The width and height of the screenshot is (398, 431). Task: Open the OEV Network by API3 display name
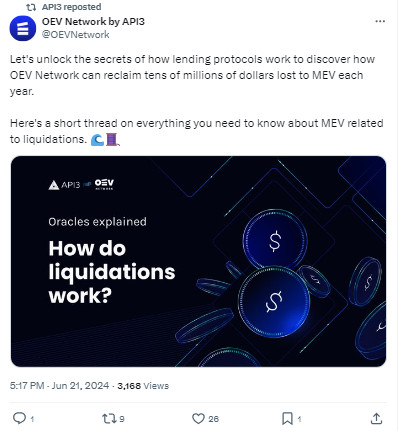tap(93, 22)
